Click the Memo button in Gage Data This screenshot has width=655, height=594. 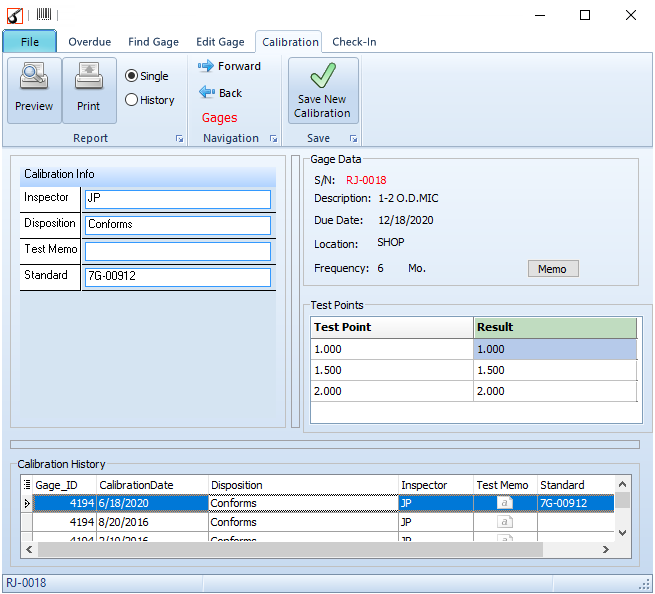click(552, 269)
